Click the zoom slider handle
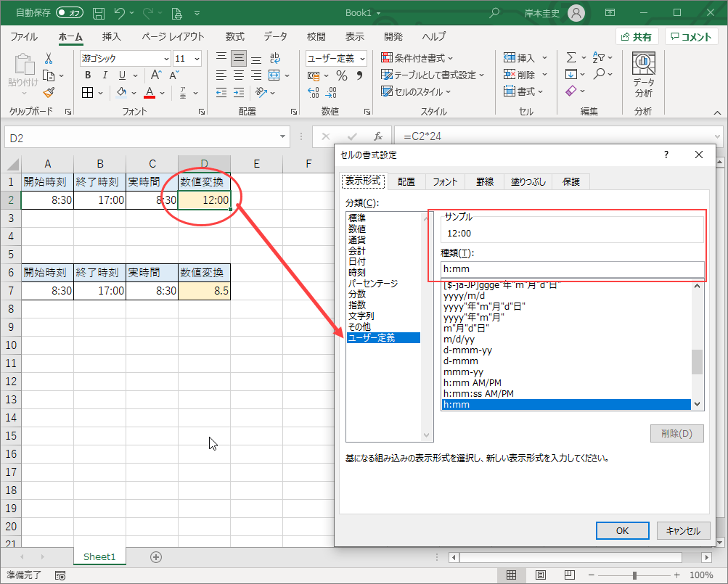Screen dimensions: 728x584 (x=634, y=575)
